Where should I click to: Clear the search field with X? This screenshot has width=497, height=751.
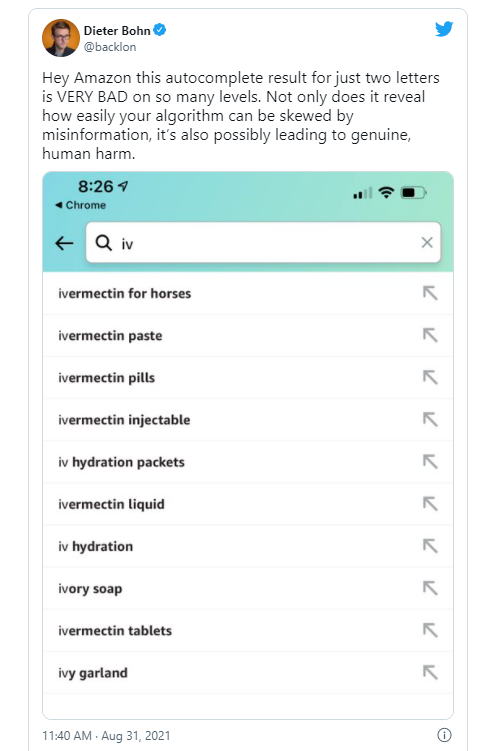427,242
